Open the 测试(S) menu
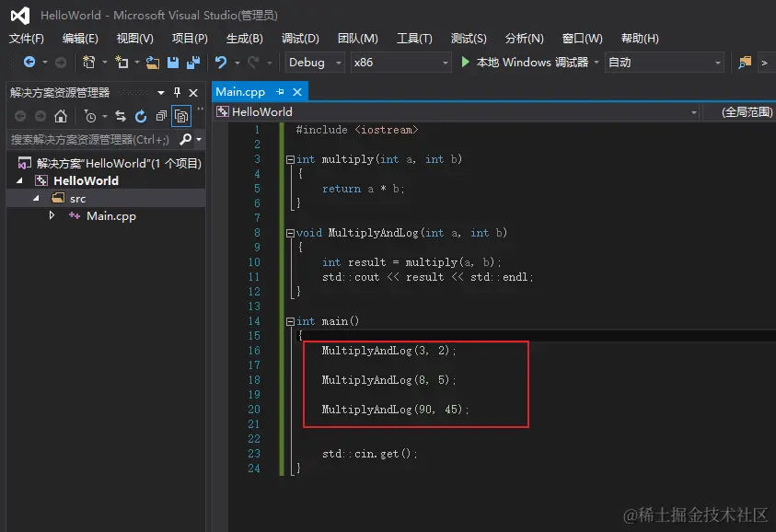Viewport: 776px width, 532px height. pyautogui.click(x=469, y=38)
